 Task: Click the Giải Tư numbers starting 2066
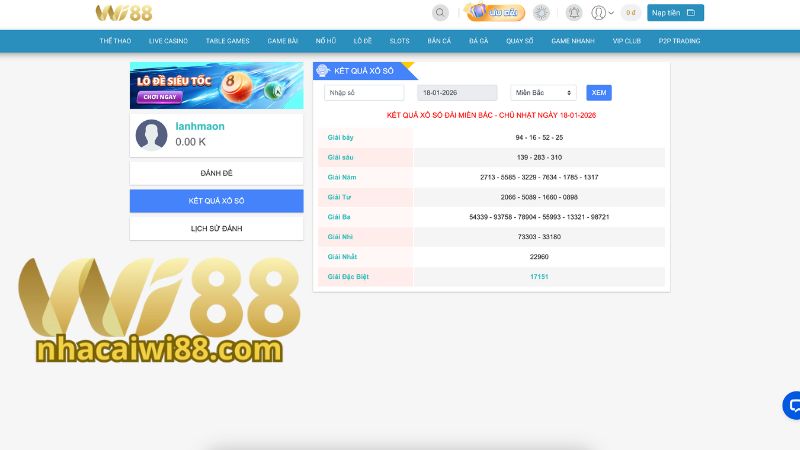[x=539, y=197]
